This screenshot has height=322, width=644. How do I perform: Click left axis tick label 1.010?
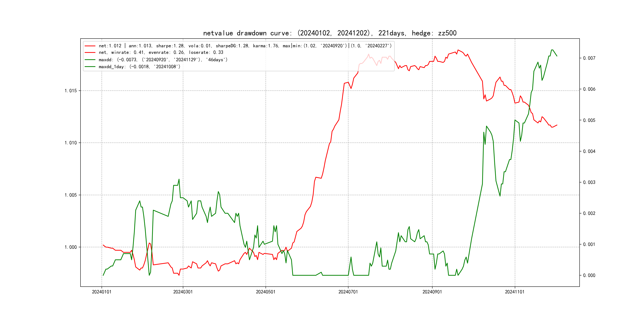[x=71, y=143]
